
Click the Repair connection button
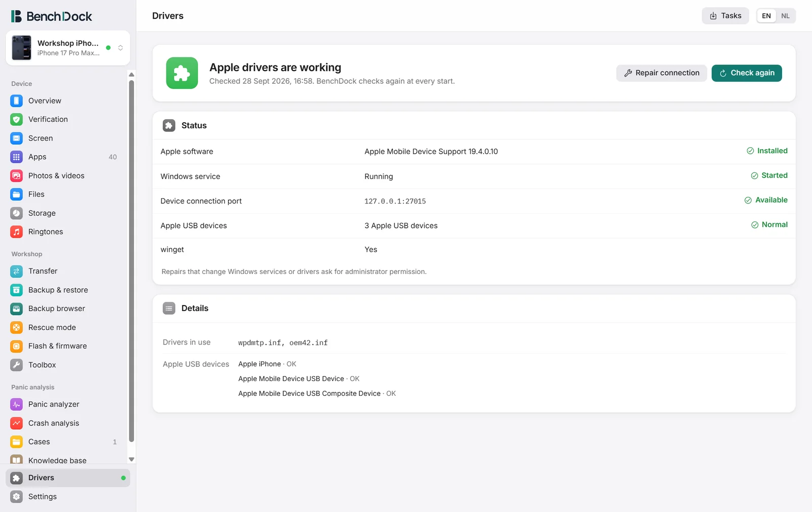661,73
